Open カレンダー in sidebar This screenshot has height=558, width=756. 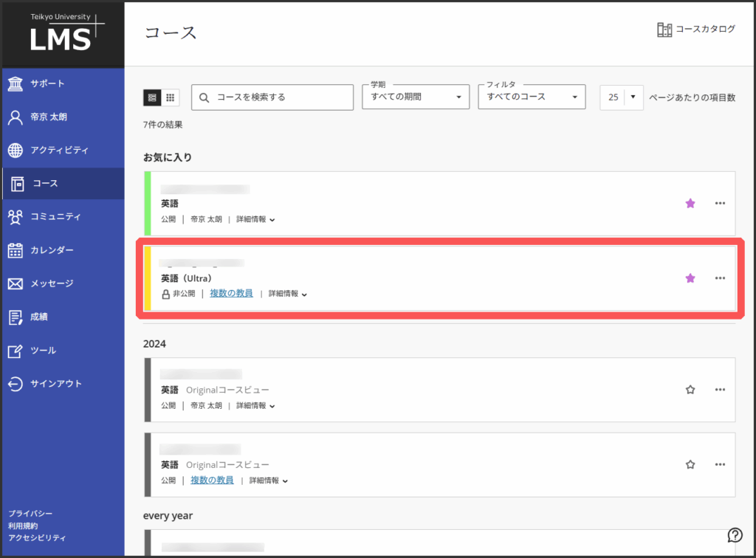pos(52,250)
